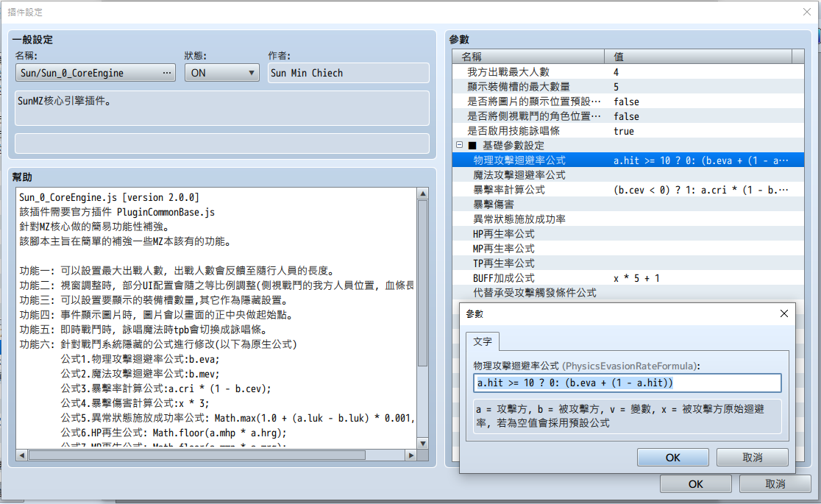Click 取消 in the plugin settings window
Image resolution: width=821 pixels, height=504 pixels.
[x=775, y=484]
